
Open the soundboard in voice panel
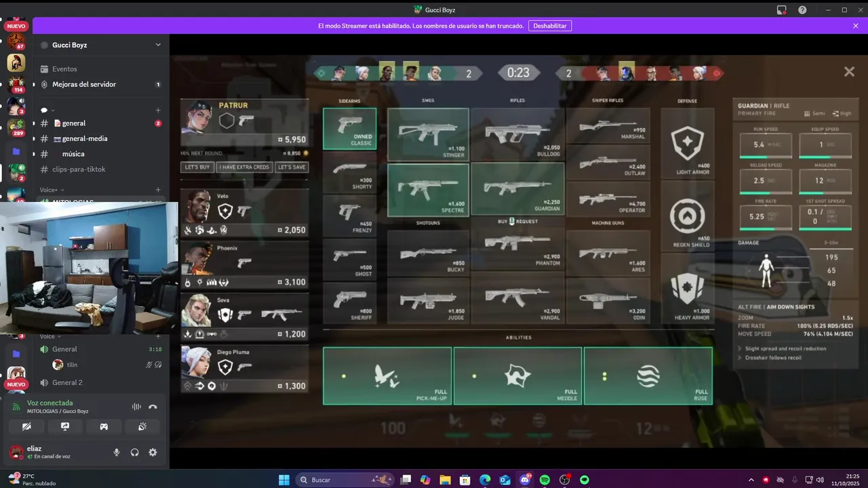142,426
